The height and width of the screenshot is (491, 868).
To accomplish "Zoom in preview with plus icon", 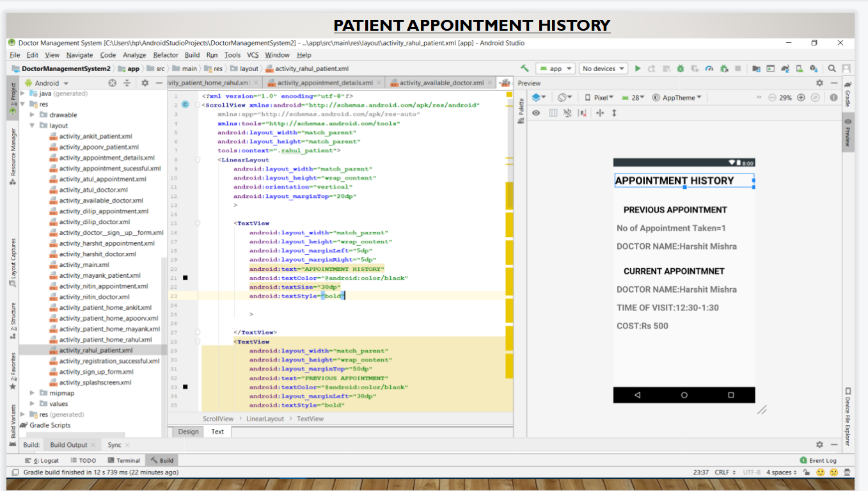I will (801, 98).
